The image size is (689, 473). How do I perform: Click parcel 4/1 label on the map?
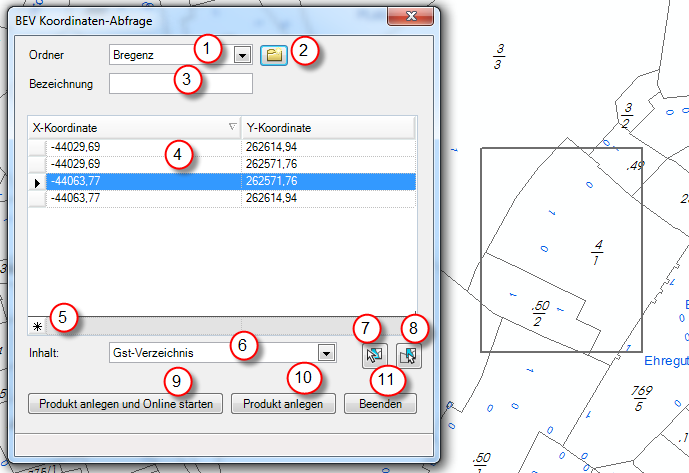coord(598,251)
